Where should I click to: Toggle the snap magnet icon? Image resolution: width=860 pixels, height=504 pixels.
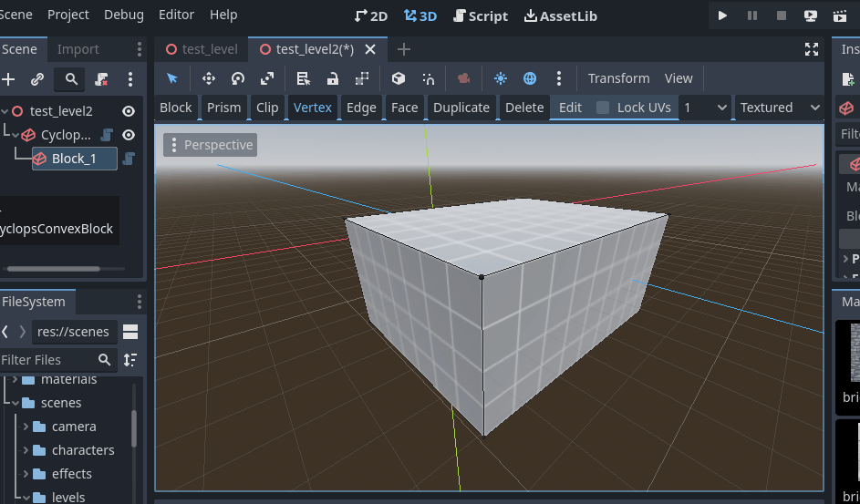[429, 78]
